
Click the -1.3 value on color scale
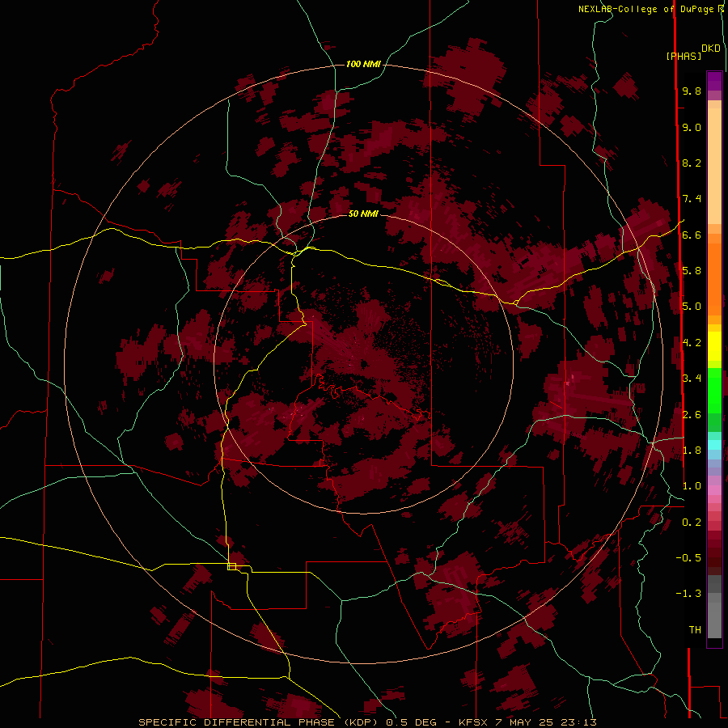click(x=688, y=594)
